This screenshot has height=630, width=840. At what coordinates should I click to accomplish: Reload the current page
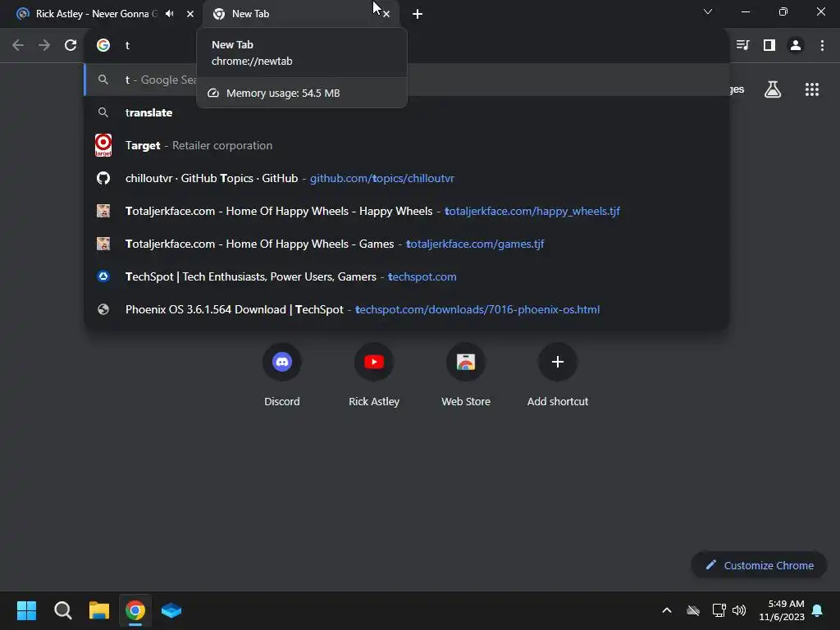(71, 45)
